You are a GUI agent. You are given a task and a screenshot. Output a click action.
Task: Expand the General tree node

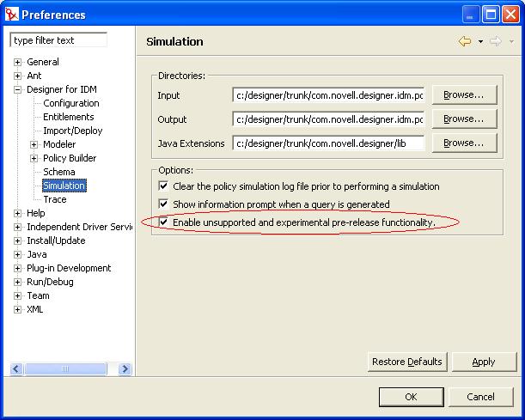(17, 62)
